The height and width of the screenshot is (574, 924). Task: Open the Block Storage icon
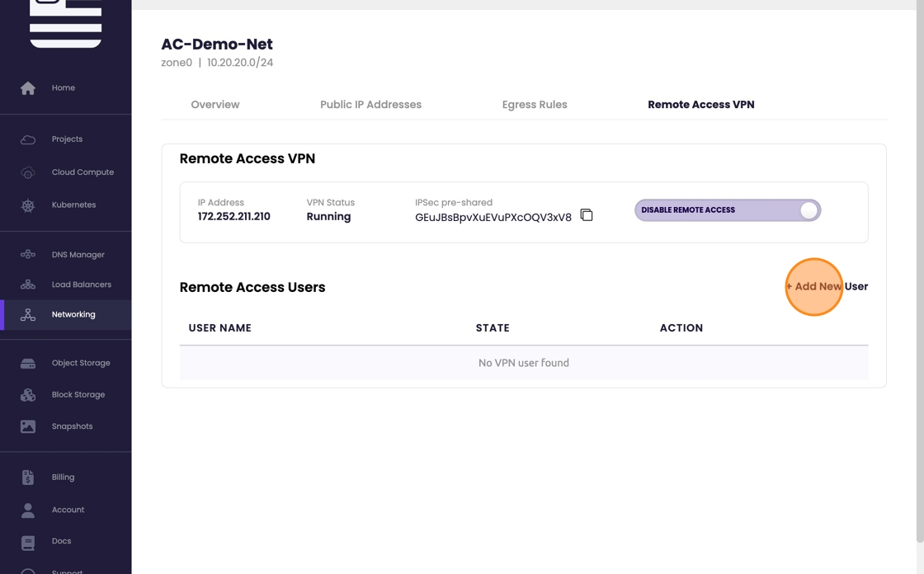click(28, 395)
